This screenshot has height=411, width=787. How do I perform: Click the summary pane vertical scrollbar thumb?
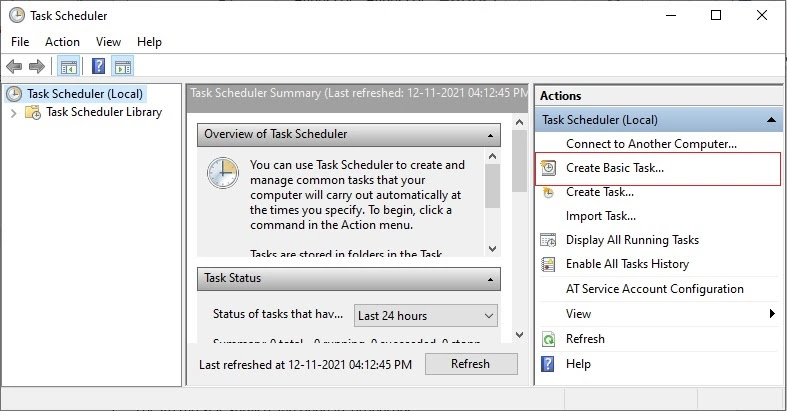click(519, 161)
